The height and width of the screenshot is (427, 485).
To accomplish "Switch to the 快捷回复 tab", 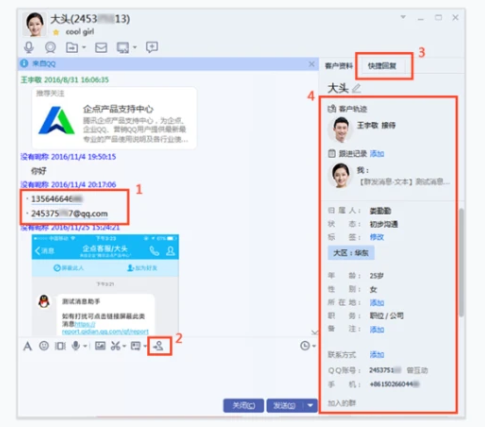I will tap(382, 66).
